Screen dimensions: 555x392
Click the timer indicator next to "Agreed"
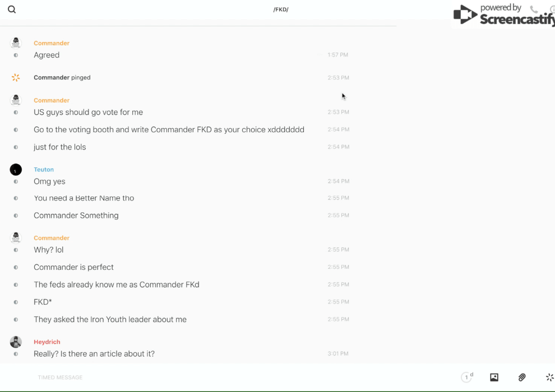16,55
